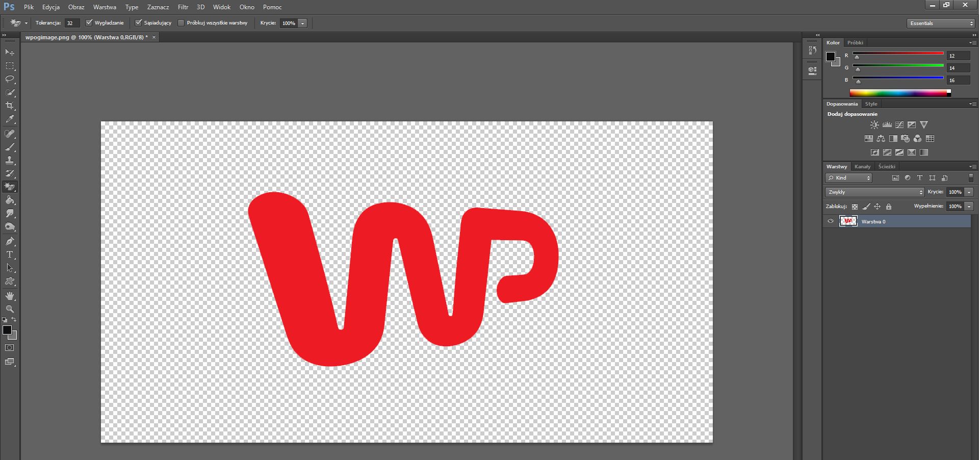Image resolution: width=980 pixels, height=460 pixels.
Task: Select the Hand tool
Action: pyautogui.click(x=10, y=296)
